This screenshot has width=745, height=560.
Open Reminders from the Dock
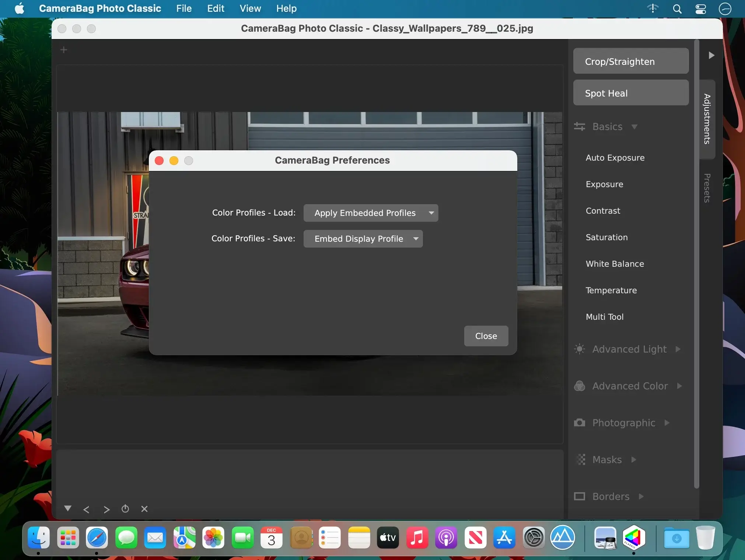pyautogui.click(x=330, y=538)
